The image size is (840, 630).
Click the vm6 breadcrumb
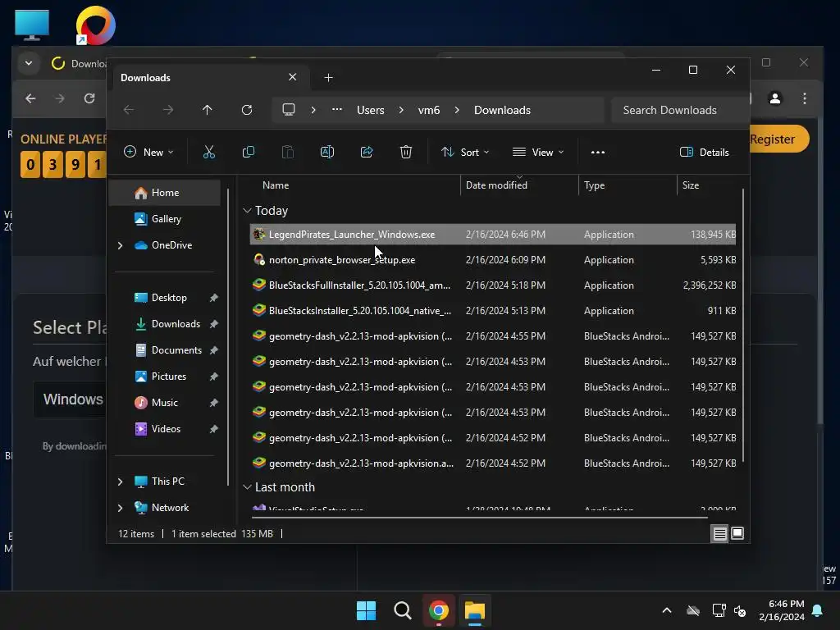coord(428,110)
